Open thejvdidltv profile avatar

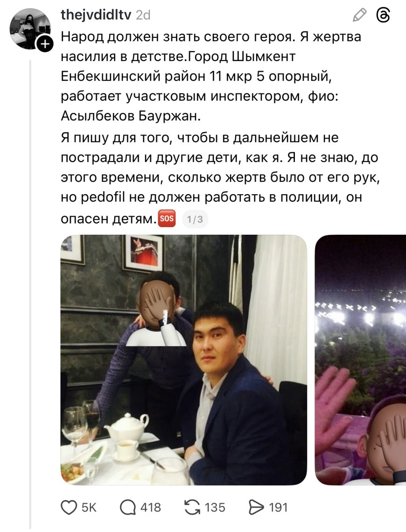30,29
